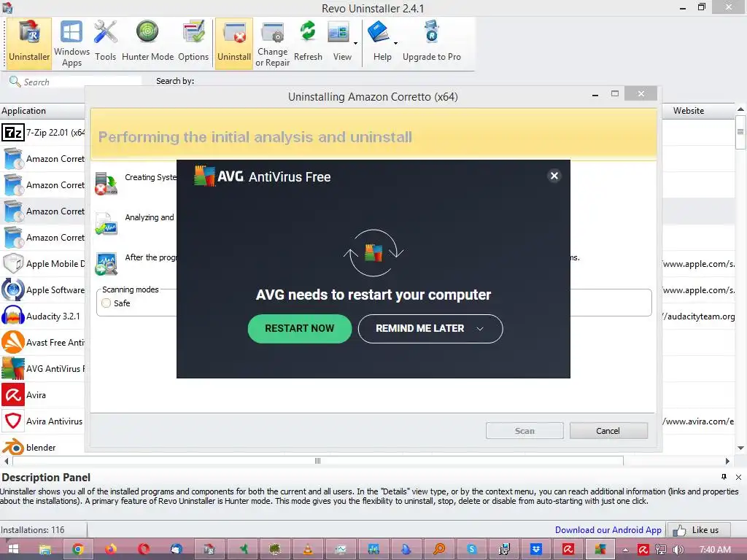
Task: Select Apple Mobile Device entry
Action: click(43, 263)
